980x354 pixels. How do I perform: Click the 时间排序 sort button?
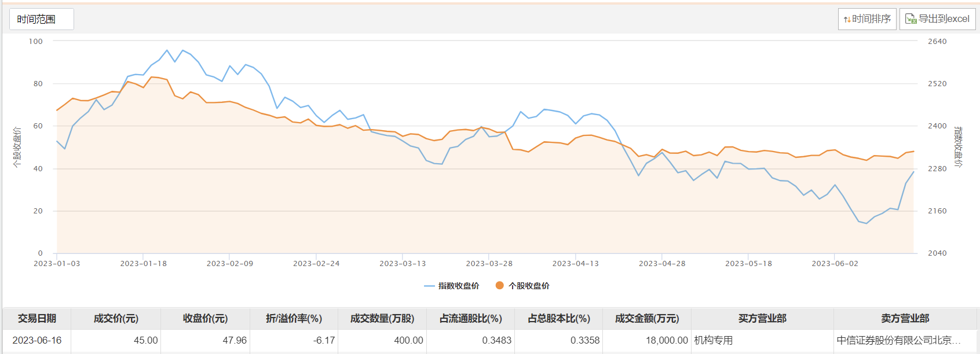867,19
